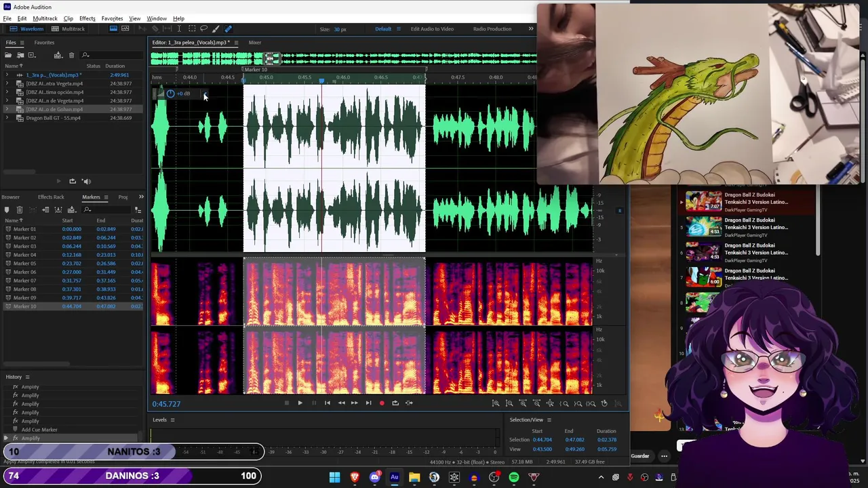Click Zoom In (Time) icon
The image size is (868, 488).
click(x=523, y=403)
